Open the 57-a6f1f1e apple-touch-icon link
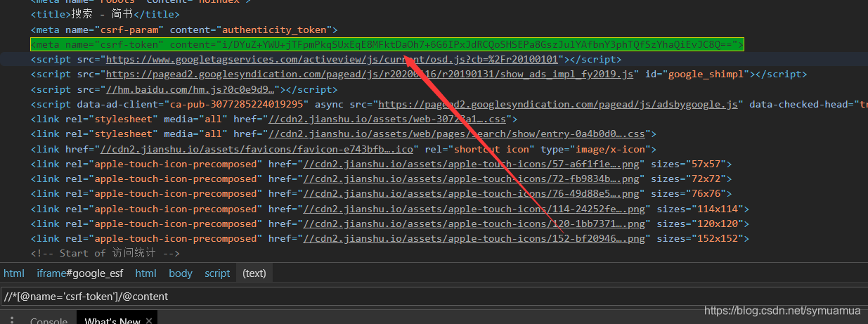Image resolution: width=868 pixels, height=324 pixels. tap(472, 164)
